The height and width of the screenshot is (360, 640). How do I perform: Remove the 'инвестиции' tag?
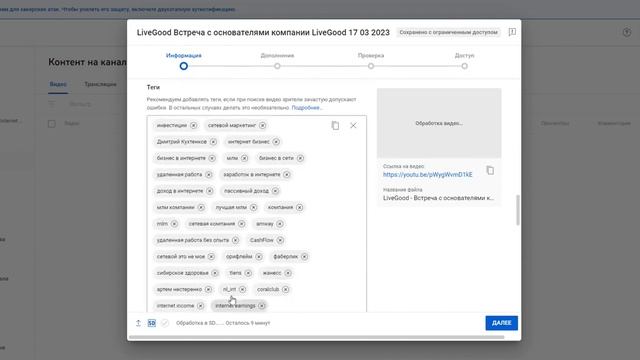(193, 125)
